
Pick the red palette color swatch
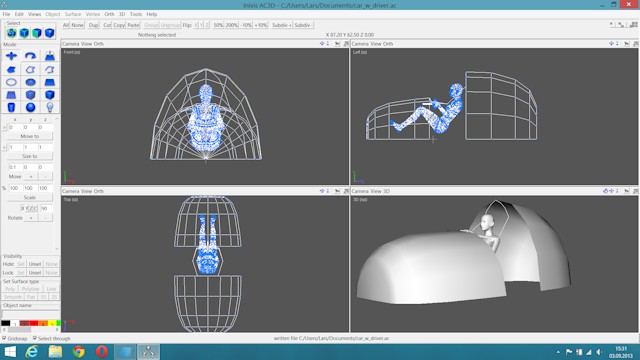point(34,323)
